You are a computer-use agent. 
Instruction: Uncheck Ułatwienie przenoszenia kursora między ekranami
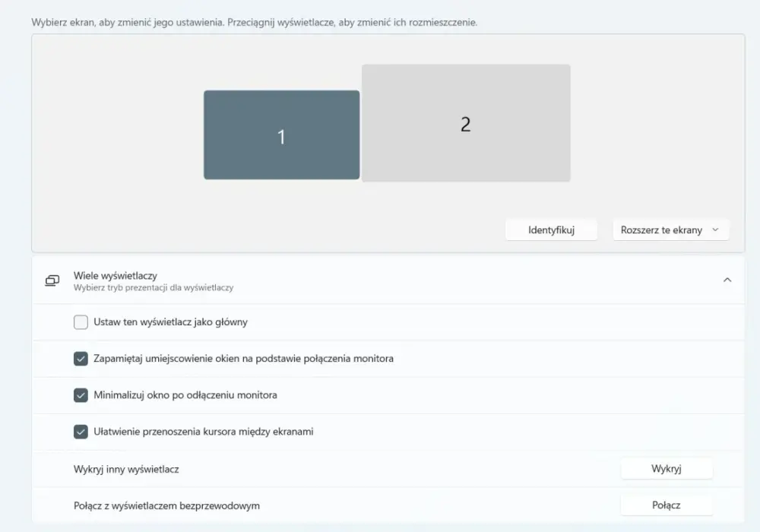[81, 431]
